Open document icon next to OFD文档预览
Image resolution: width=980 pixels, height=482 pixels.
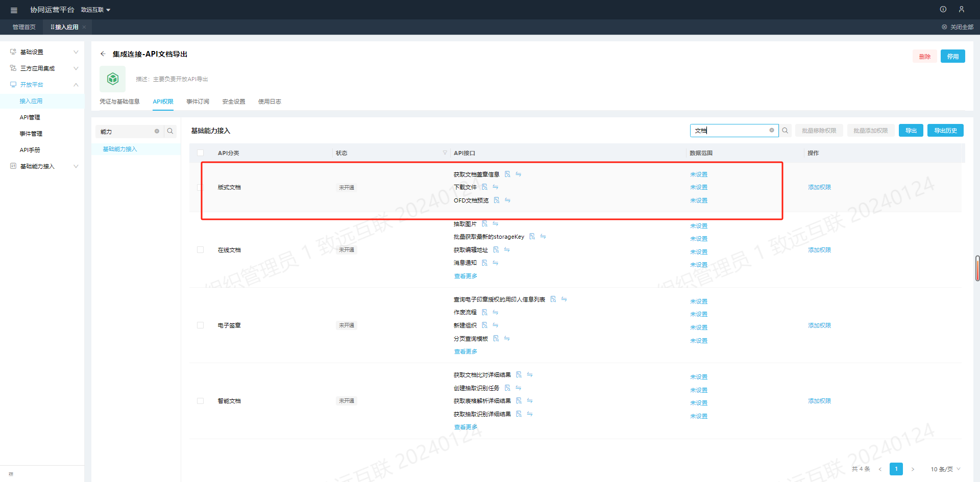[x=496, y=200]
